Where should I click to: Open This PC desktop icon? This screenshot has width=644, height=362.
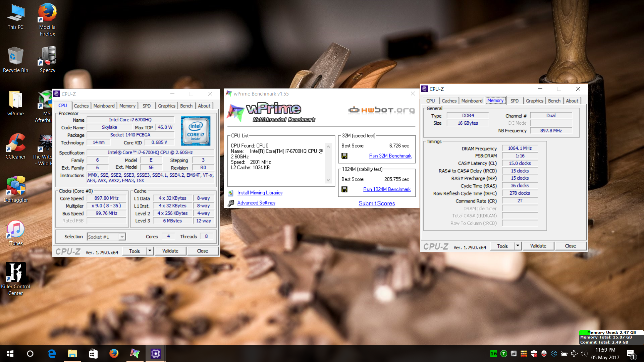click(x=15, y=17)
